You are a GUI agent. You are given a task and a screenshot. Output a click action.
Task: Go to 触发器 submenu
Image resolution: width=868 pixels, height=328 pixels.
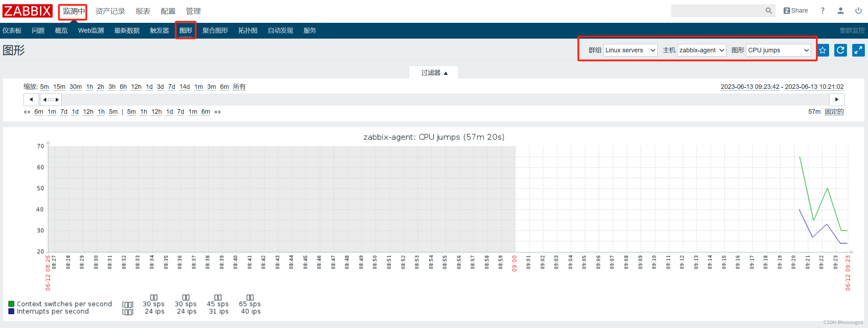pos(160,31)
